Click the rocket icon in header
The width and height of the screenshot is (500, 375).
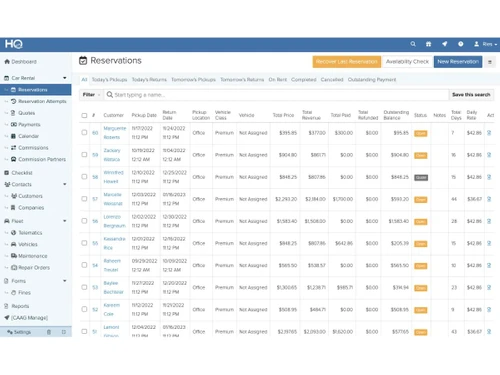click(444, 44)
